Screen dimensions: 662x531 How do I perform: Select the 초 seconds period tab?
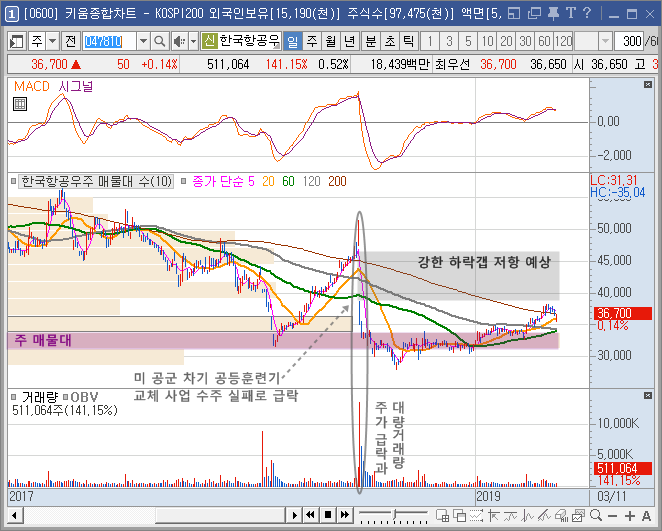tap(390, 41)
